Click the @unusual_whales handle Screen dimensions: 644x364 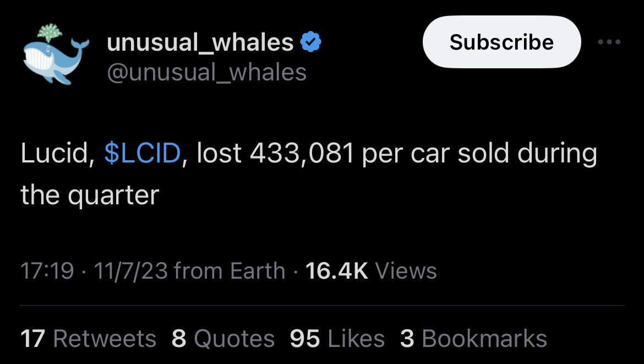(x=206, y=73)
